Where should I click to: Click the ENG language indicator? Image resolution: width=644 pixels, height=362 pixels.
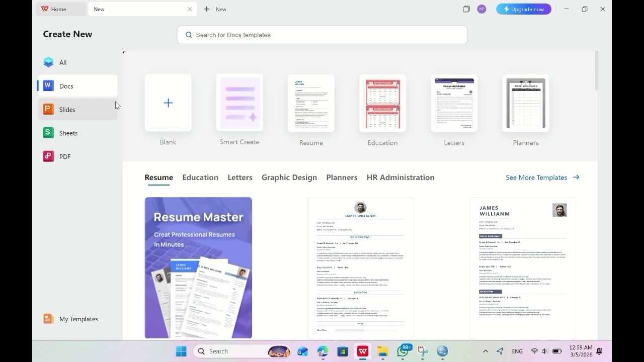[517, 351]
